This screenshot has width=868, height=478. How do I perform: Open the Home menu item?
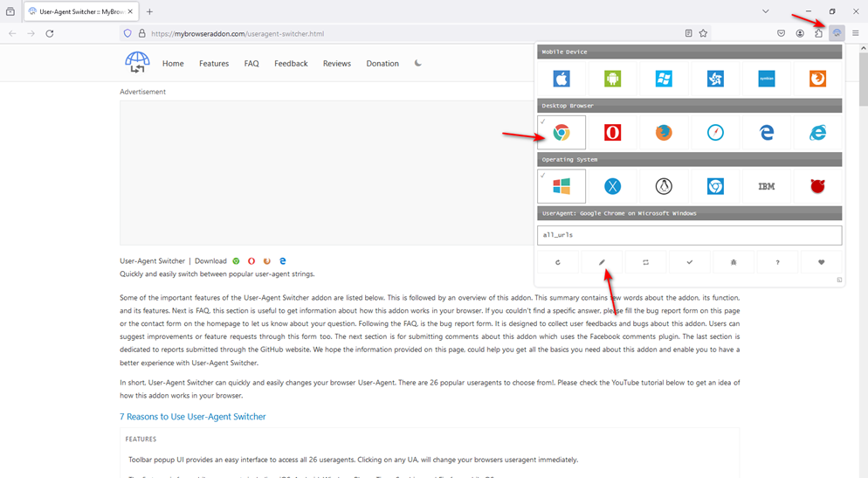click(x=173, y=64)
